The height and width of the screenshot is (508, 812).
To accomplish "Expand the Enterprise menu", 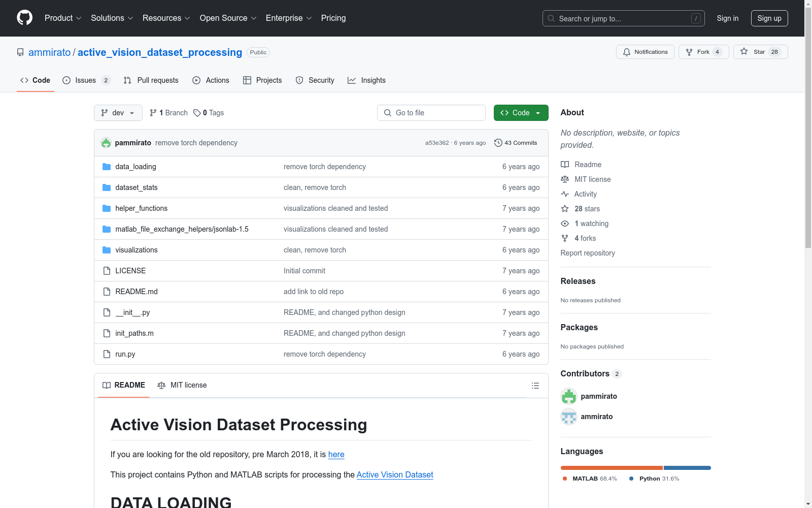I will coord(289,18).
